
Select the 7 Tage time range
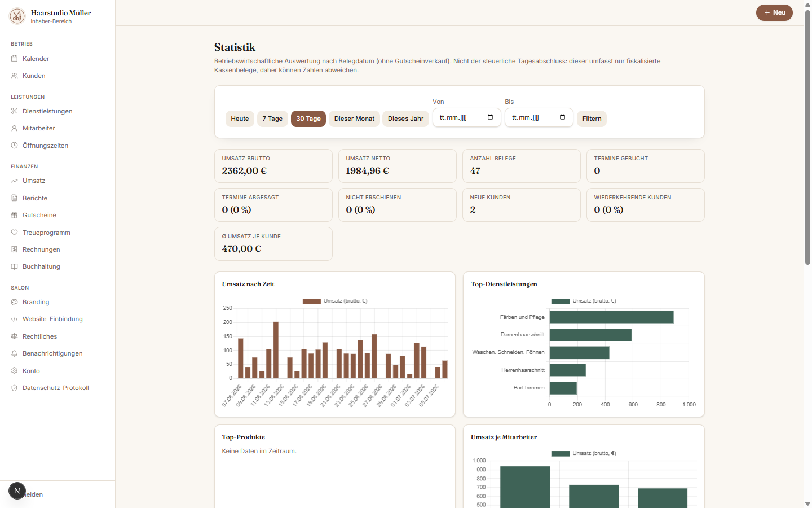[272, 119]
